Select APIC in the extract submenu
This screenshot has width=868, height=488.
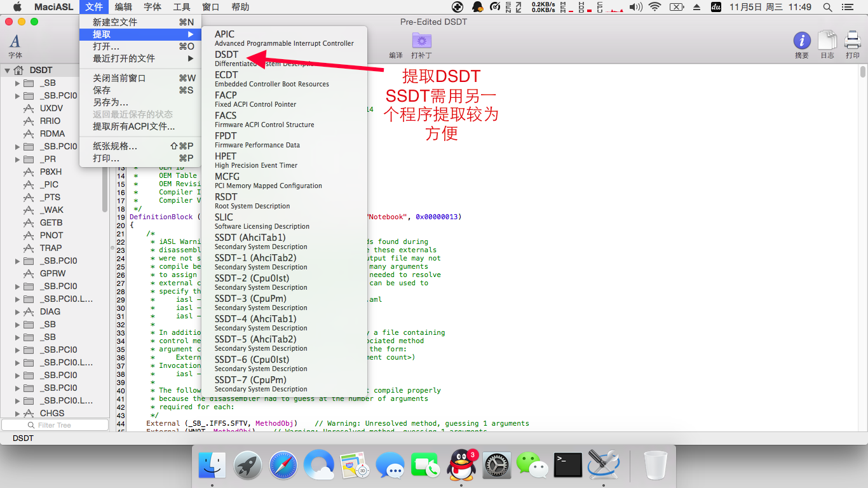pos(284,38)
